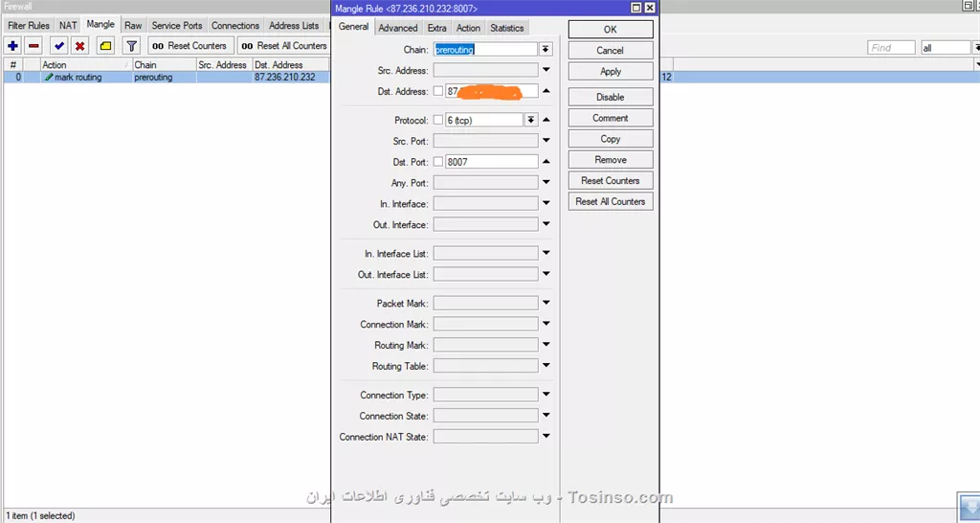
Task: Click the 87.236.210.232 cell in rule list
Action: click(x=285, y=77)
